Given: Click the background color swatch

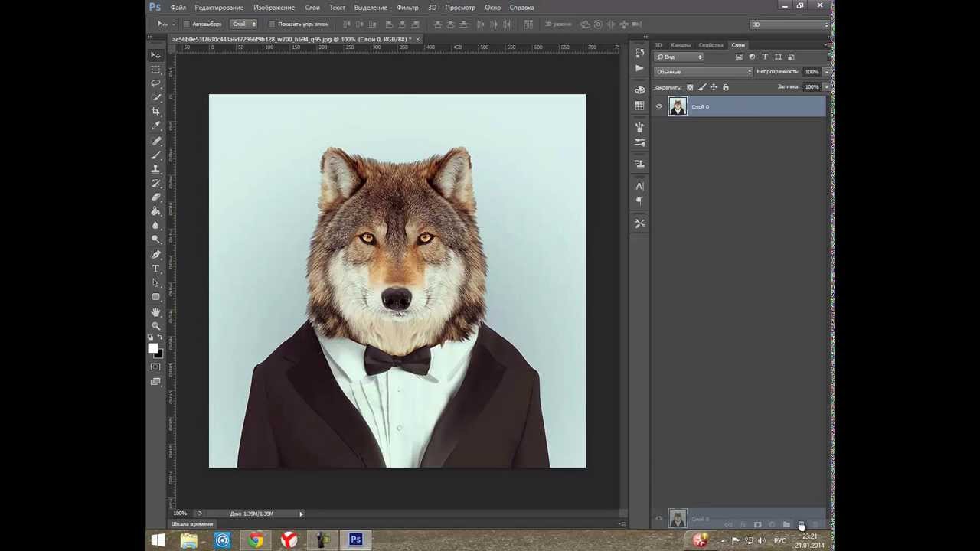Looking at the screenshot, I should tap(158, 354).
